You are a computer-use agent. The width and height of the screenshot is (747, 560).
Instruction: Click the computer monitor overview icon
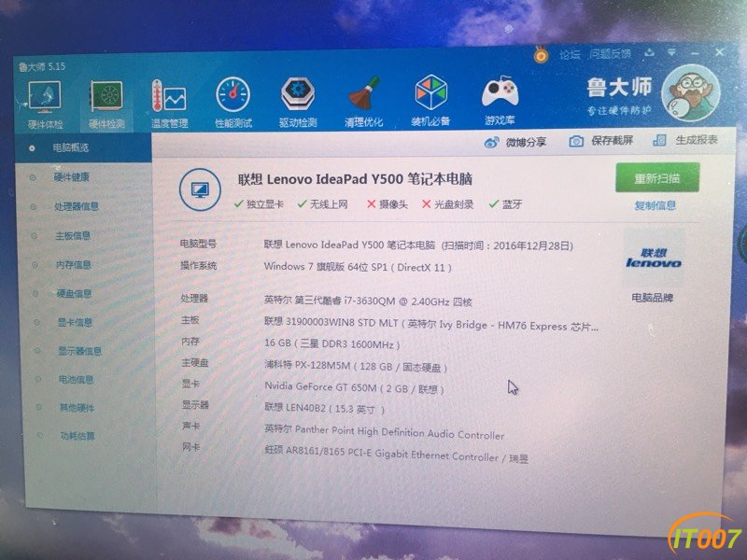(200, 189)
